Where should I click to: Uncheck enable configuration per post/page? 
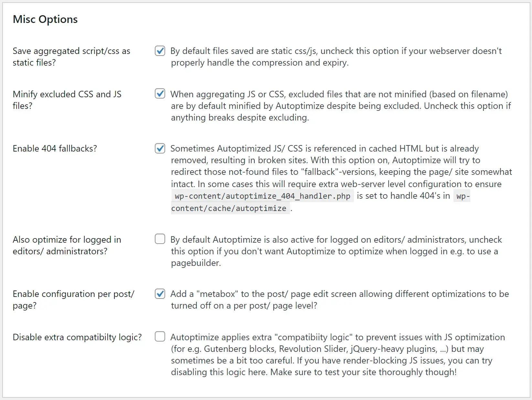(160, 294)
